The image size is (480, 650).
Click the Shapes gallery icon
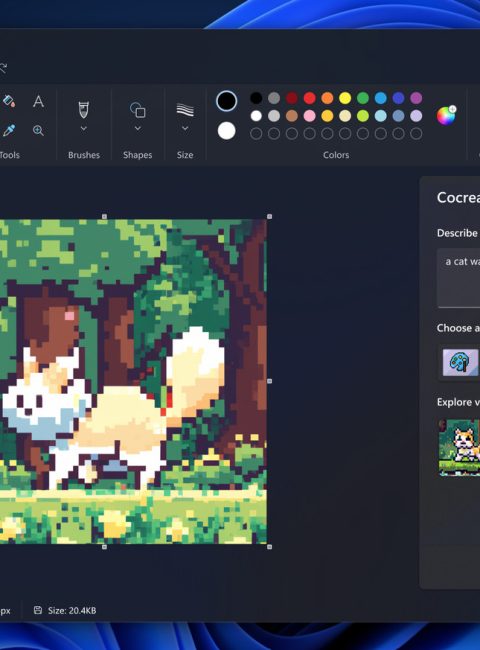[x=138, y=110]
